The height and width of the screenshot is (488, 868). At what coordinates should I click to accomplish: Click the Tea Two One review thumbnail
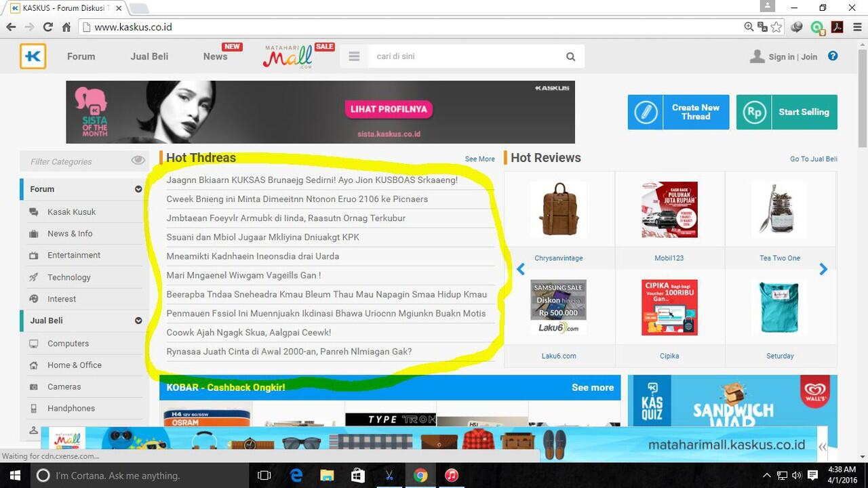[780, 209]
